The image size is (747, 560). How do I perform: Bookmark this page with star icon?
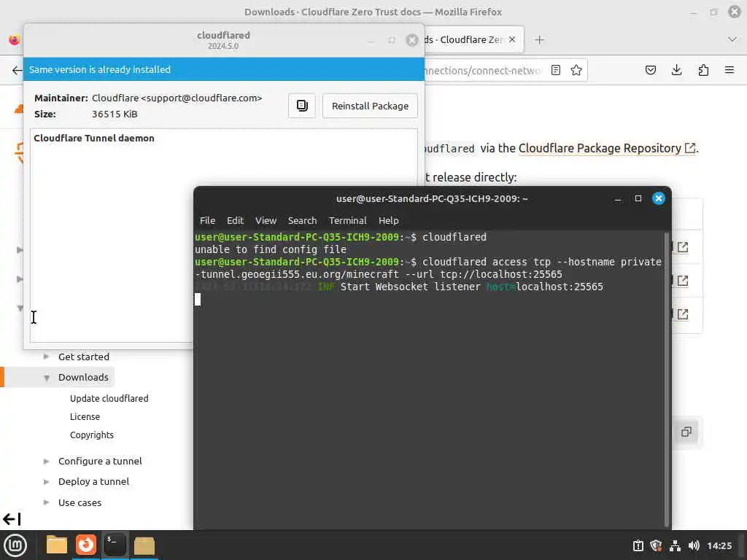click(576, 70)
